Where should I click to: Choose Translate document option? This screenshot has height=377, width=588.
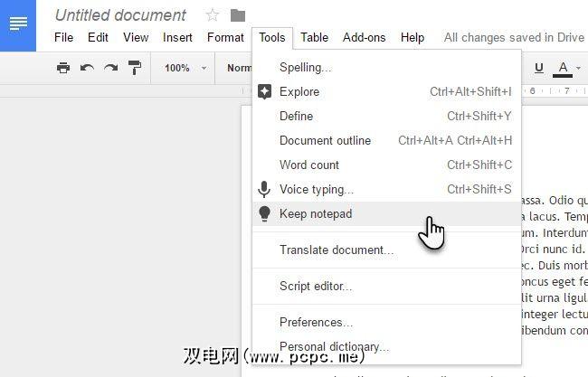[387, 250]
